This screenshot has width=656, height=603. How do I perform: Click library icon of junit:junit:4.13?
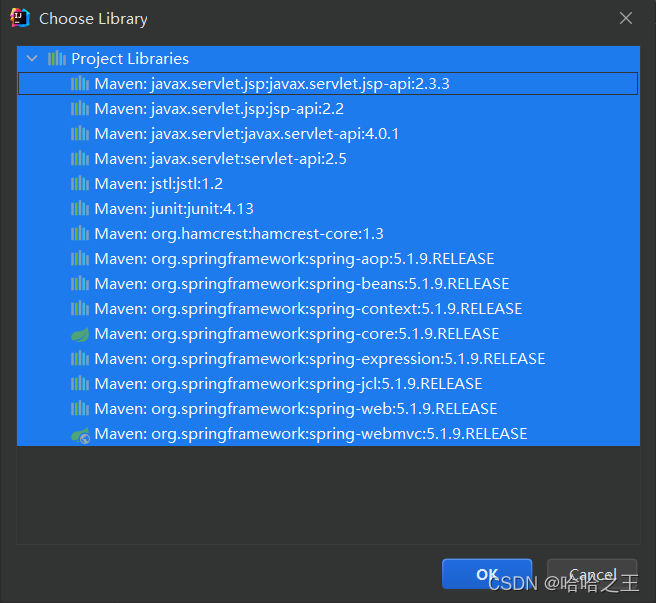pyautogui.click(x=80, y=209)
